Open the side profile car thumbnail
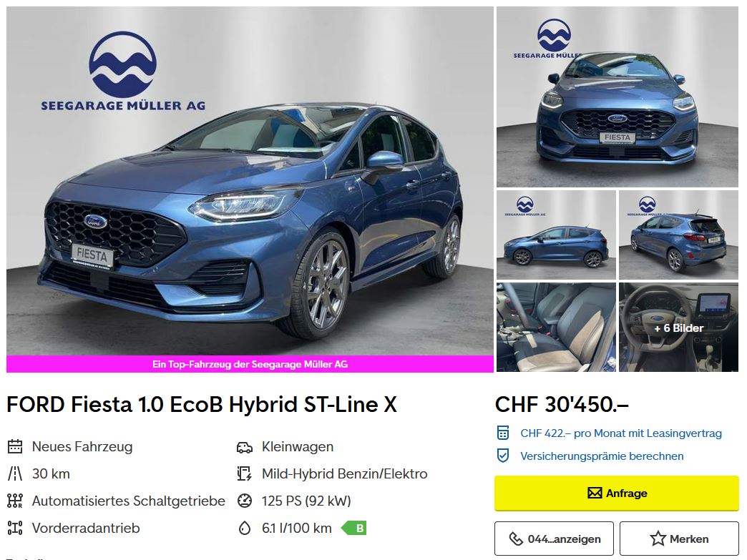Image resolution: width=747 pixels, height=560 pixels. click(x=556, y=235)
